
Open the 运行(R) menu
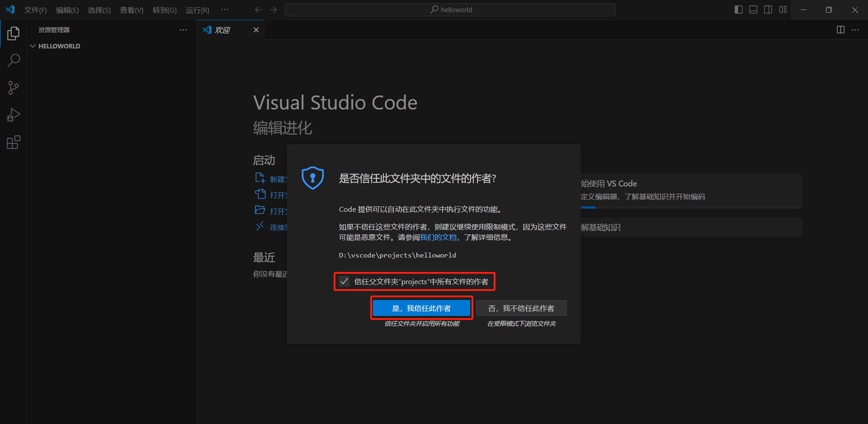[198, 10]
